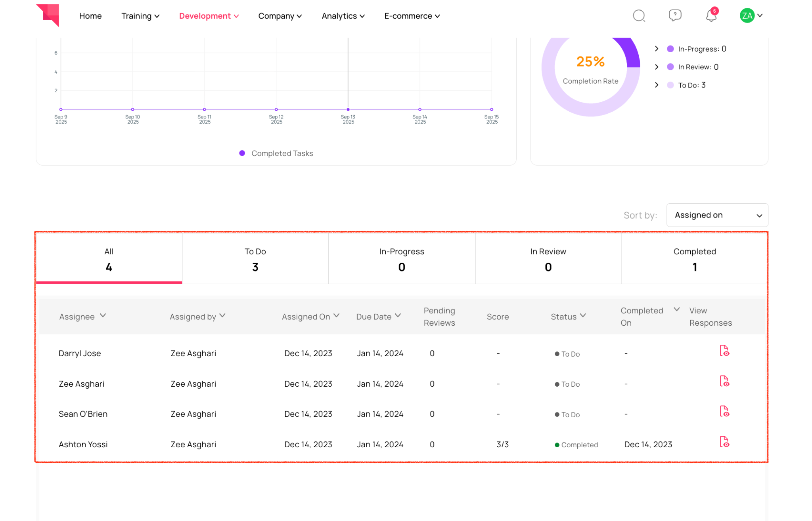812x521 pixels.
Task: Click the Sep 13 data point
Action: (x=348, y=109)
